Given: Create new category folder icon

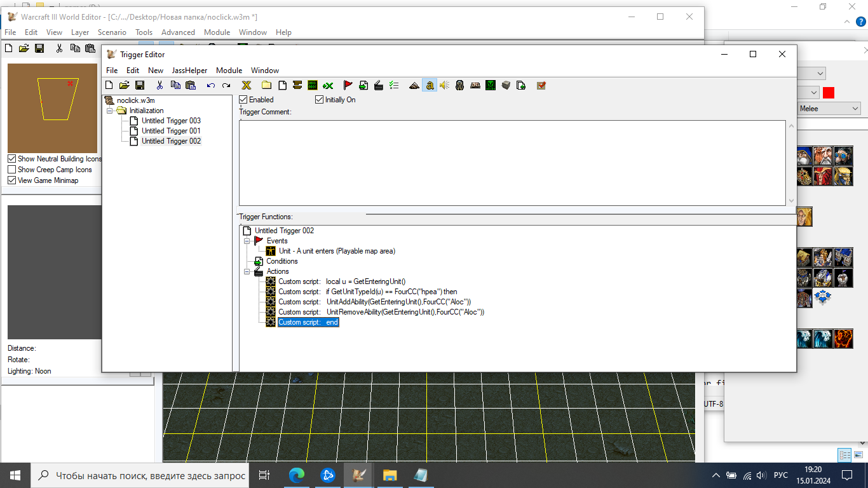Looking at the screenshot, I should [266, 85].
